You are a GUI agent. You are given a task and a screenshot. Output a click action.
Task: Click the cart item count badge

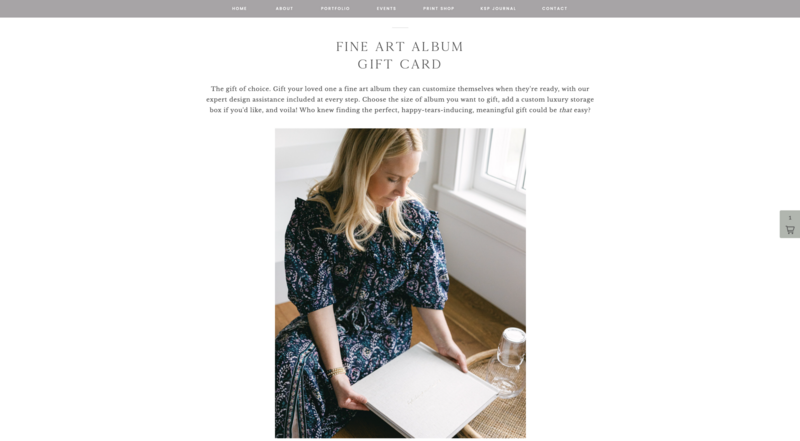pos(790,218)
